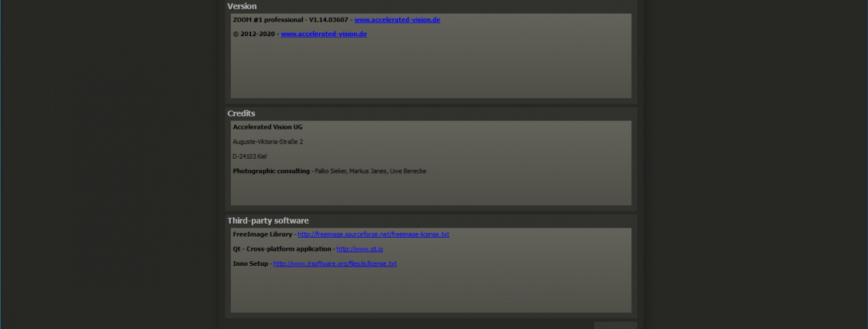Click the Qt - Cross-platform application label
The width and height of the screenshot is (868, 329).
coord(282,249)
